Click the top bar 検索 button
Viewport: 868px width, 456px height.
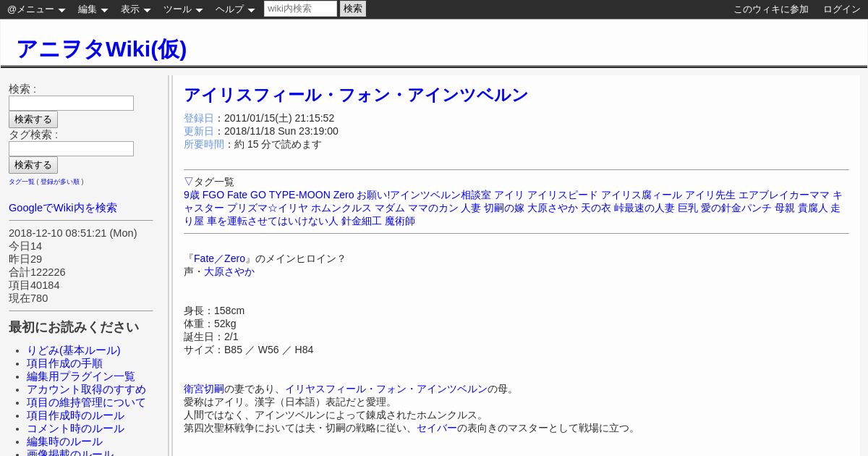353,9
